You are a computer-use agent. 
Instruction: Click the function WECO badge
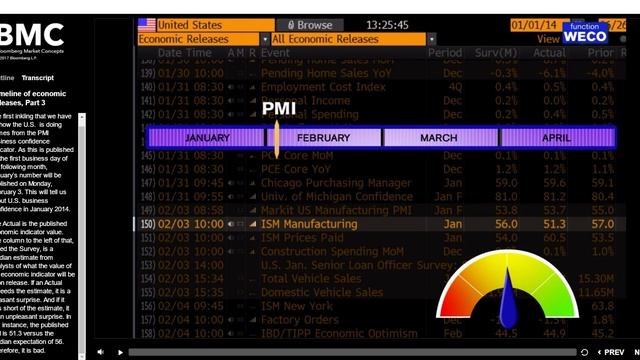(x=585, y=32)
